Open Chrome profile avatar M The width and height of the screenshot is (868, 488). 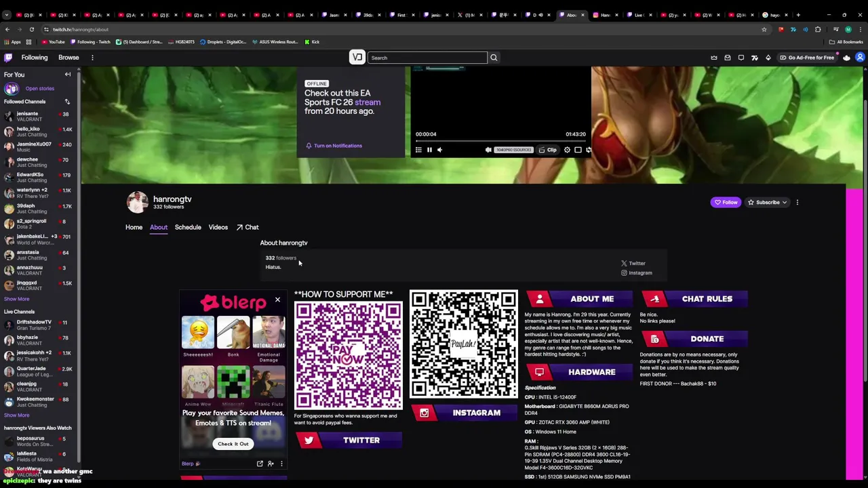click(x=848, y=29)
